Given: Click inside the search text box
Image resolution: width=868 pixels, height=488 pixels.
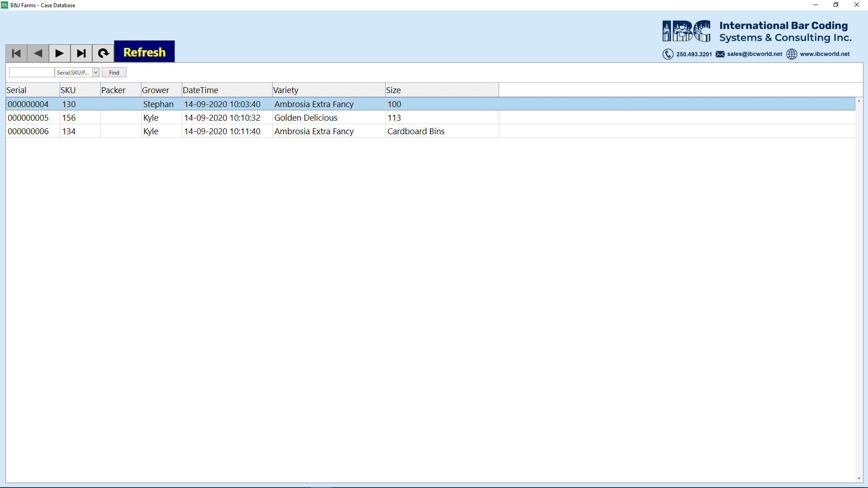Looking at the screenshot, I should pos(31,72).
